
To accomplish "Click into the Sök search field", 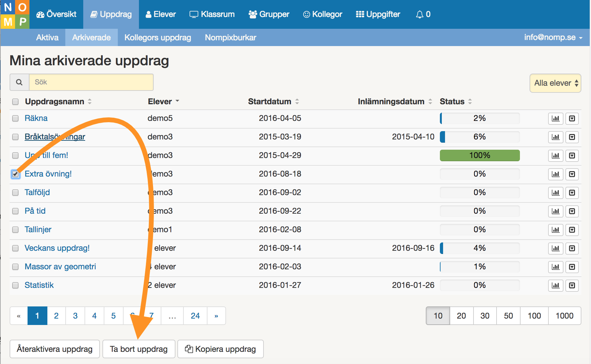I will click(91, 82).
